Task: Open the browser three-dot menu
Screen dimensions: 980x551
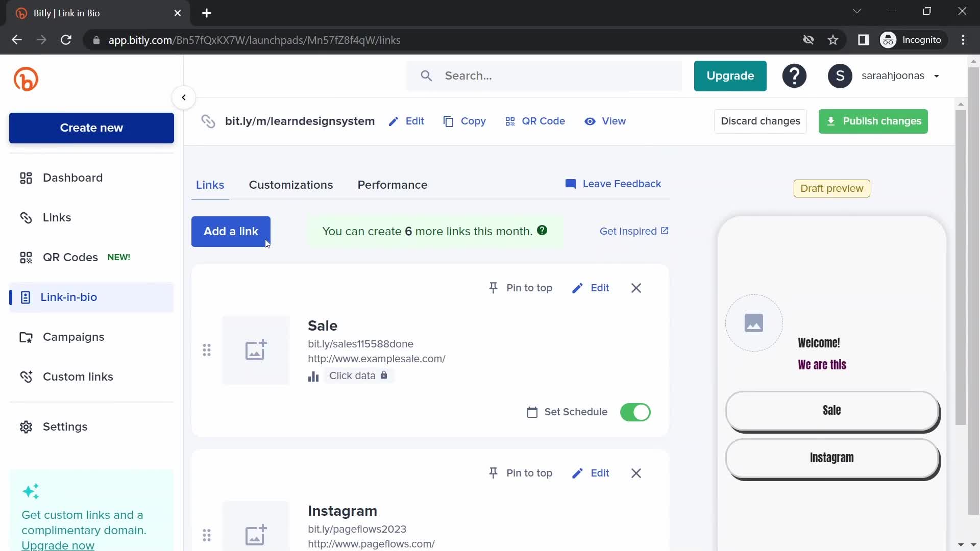Action: point(963,40)
